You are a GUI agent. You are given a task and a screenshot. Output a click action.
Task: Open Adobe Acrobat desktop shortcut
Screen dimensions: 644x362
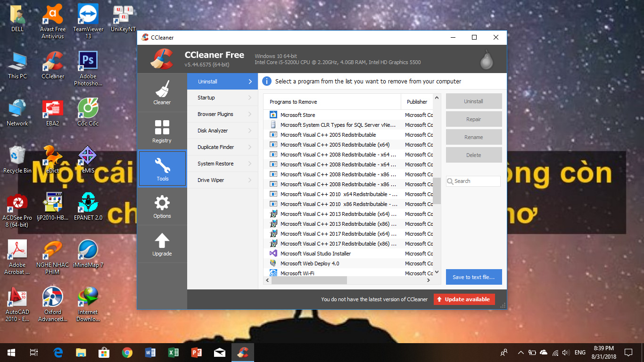coord(17,257)
